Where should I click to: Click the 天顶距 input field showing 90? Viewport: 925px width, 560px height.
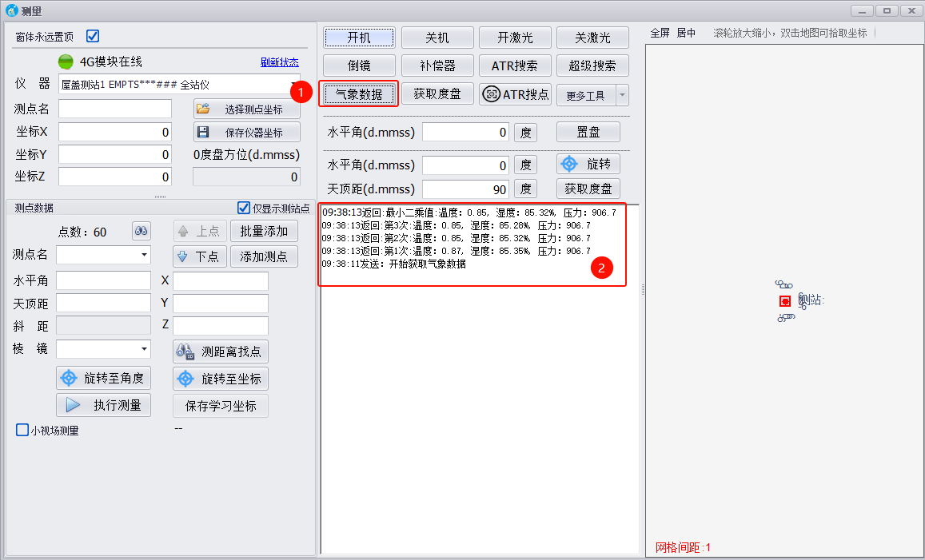(x=465, y=189)
